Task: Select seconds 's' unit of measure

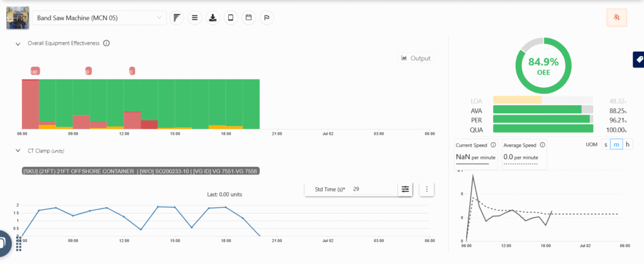Action: (606, 145)
